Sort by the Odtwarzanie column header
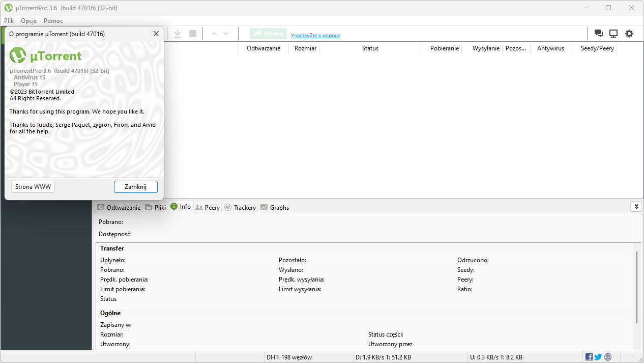The image size is (644, 363). point(263,48)
